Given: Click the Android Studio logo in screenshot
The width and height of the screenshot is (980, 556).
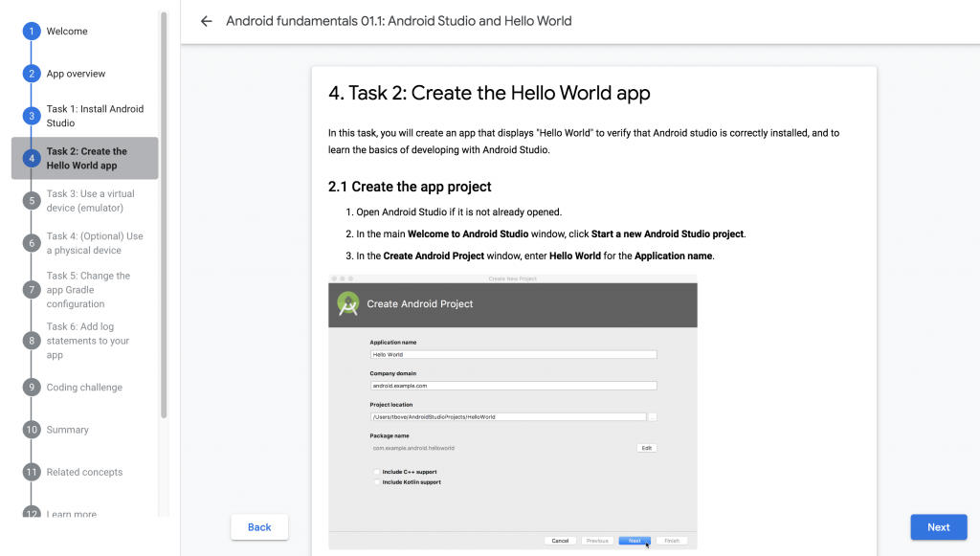Looking at the screenshot, I should tap(348, 304).
